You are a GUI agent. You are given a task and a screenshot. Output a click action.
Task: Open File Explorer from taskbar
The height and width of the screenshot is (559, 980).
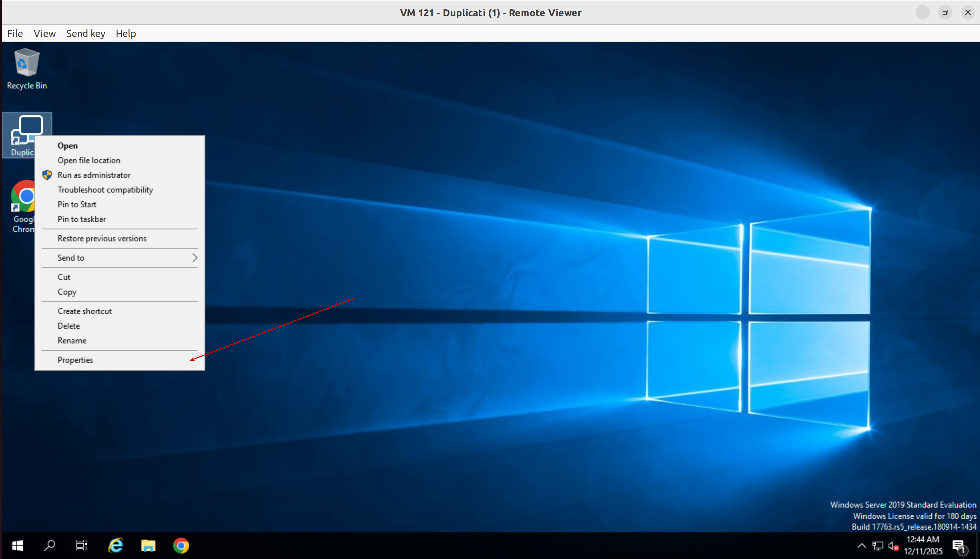[148, 545]
